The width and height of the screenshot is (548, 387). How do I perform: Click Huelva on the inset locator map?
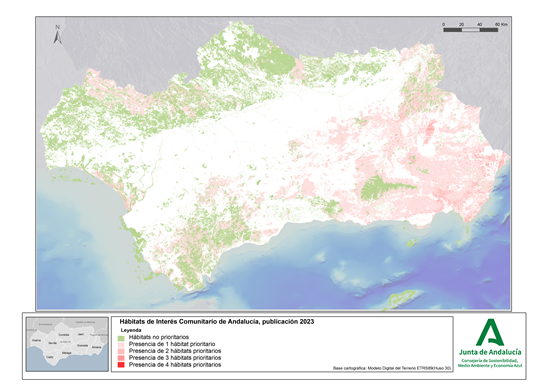[36, 340]
